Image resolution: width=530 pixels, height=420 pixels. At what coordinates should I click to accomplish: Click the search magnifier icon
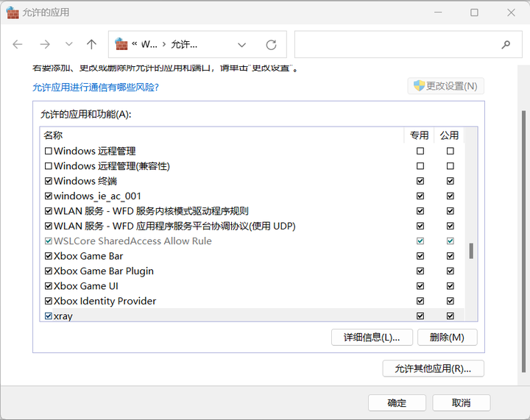(506, 44)
